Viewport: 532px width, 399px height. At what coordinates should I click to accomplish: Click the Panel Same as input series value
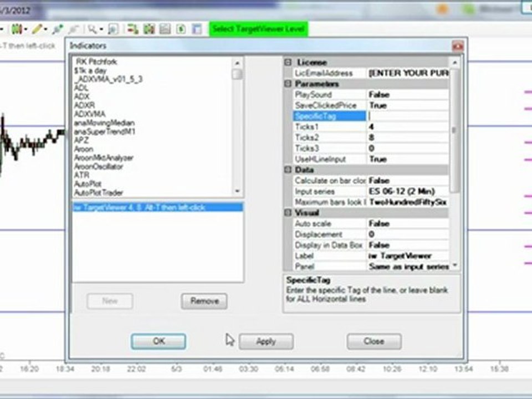408,267
